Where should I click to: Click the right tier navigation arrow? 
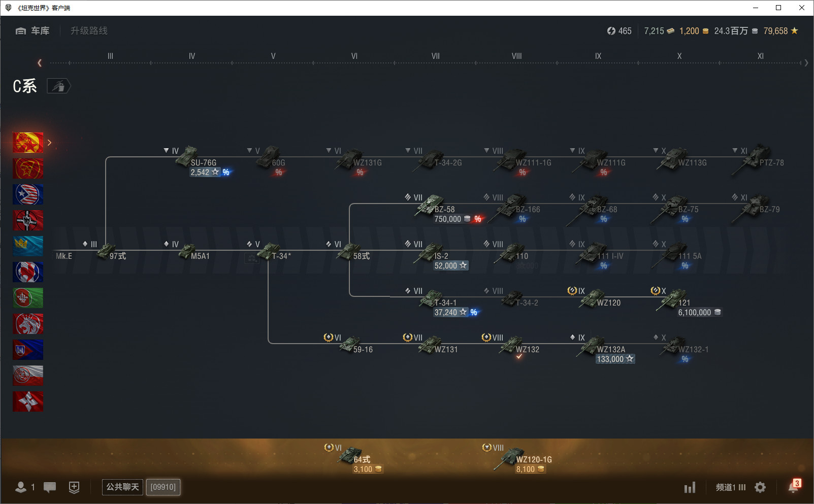coord(806,63)
